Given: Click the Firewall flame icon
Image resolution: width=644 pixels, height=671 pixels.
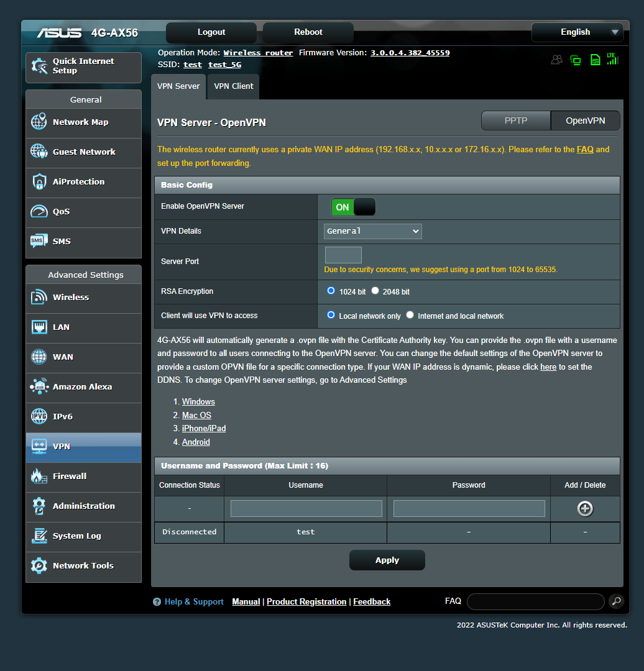Looking at the screenshot, I should pyautogui.click(x=39, y=476).
